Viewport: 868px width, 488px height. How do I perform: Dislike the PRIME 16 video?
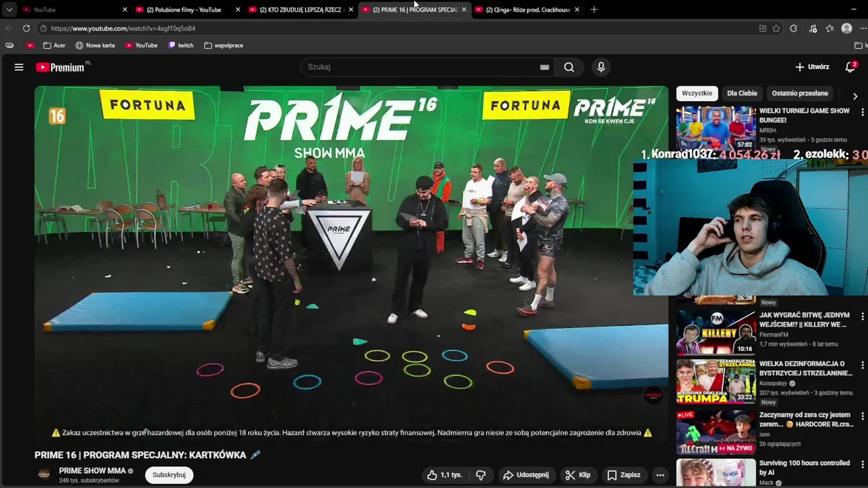tap(480, 475)
